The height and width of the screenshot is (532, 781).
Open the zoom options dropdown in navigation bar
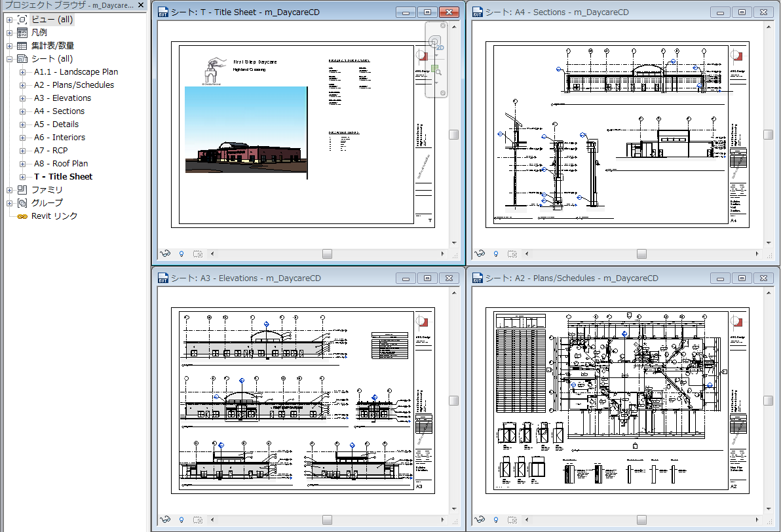point(436,82)
